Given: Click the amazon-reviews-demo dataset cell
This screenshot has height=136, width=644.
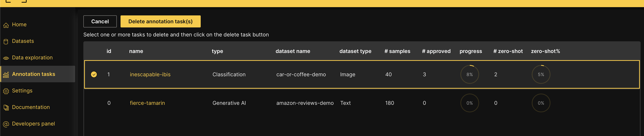Looking at the screenshot, I should coord(305,103).
